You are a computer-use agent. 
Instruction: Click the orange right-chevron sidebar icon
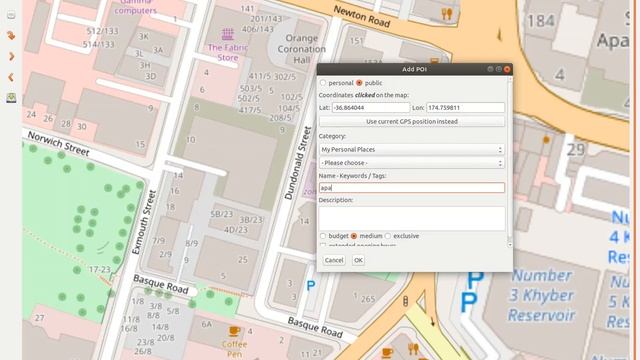[x=11, y=56]
